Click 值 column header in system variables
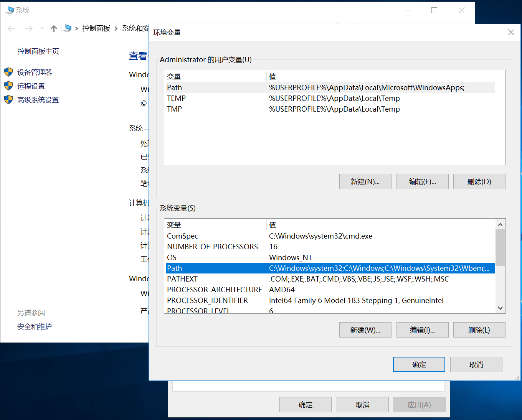522x420 pixels. tap(381, 225)
